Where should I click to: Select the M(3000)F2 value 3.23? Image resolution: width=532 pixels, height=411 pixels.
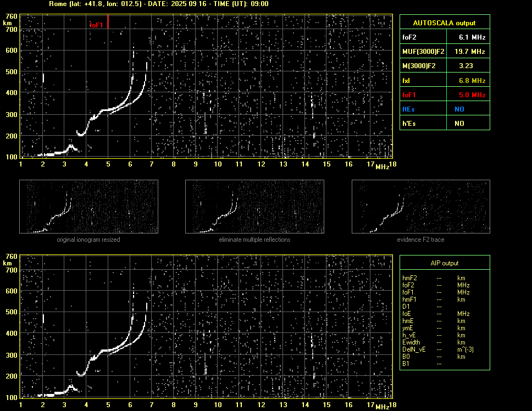click(466, 66)
